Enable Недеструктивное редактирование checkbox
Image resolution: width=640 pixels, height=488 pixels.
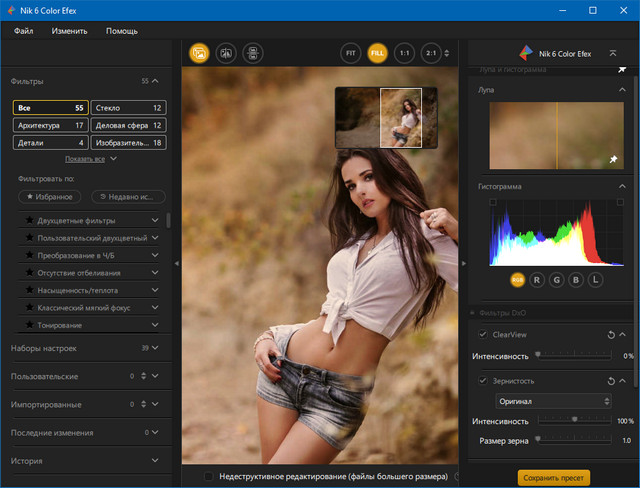point(209,477)
